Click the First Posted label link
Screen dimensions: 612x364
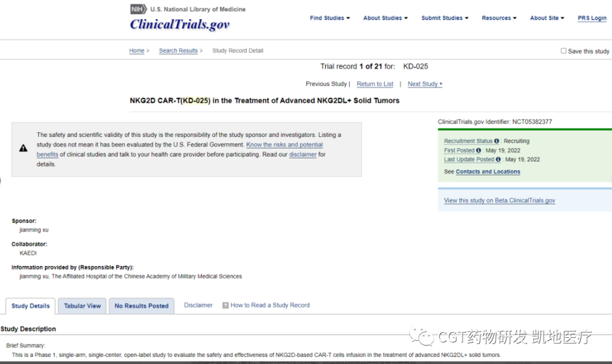pos(459,150)
